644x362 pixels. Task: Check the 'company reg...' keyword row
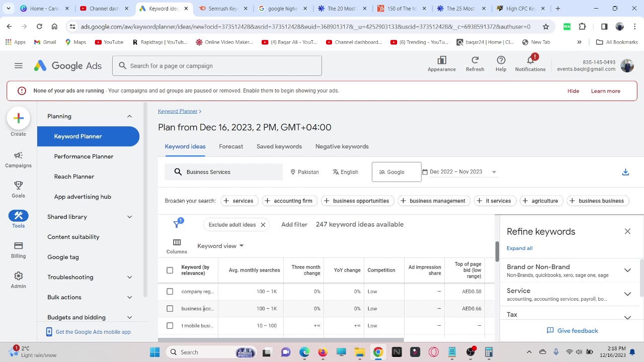pyautogui.click(x=170, y=292)
